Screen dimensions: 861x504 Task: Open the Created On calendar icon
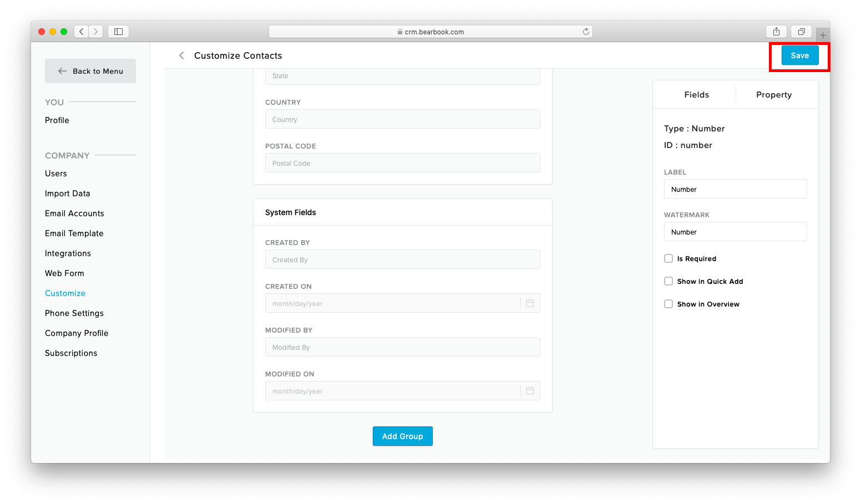tap(530, 303)
